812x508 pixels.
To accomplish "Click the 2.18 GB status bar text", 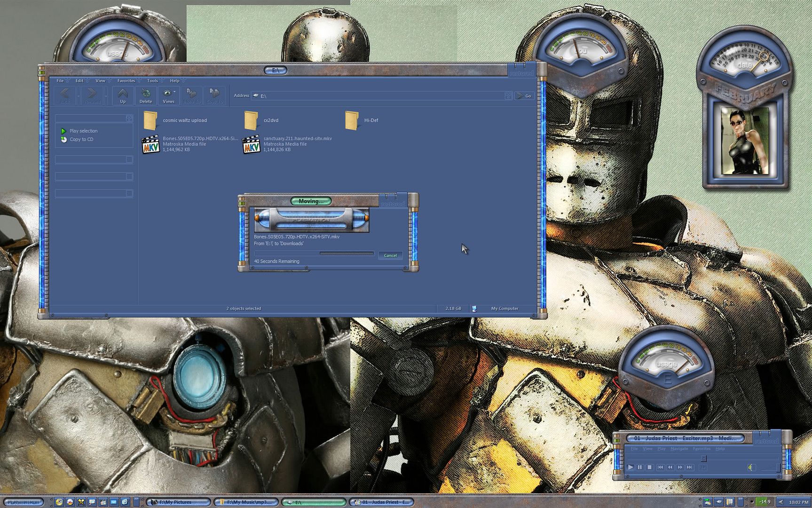I will click(453, 309).
